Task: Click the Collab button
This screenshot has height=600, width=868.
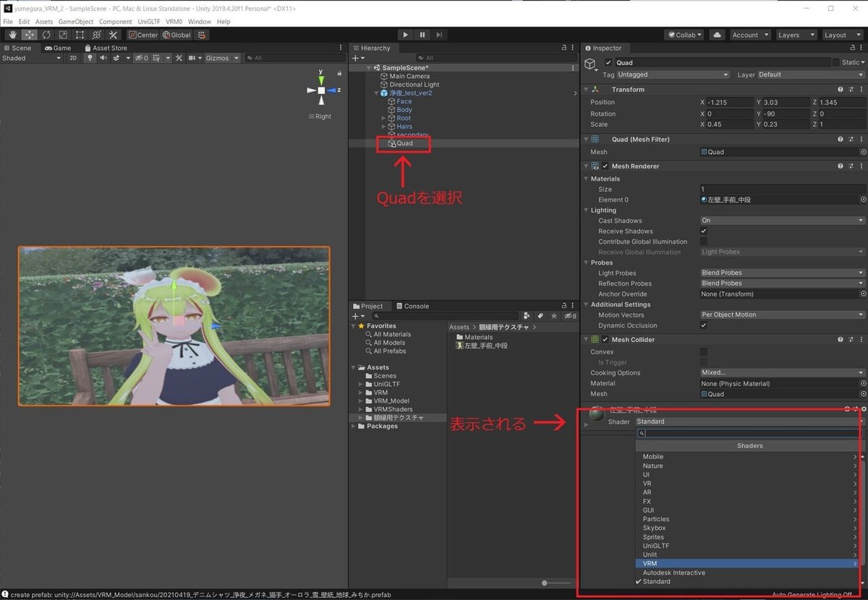Action: [x=684, y=35]
